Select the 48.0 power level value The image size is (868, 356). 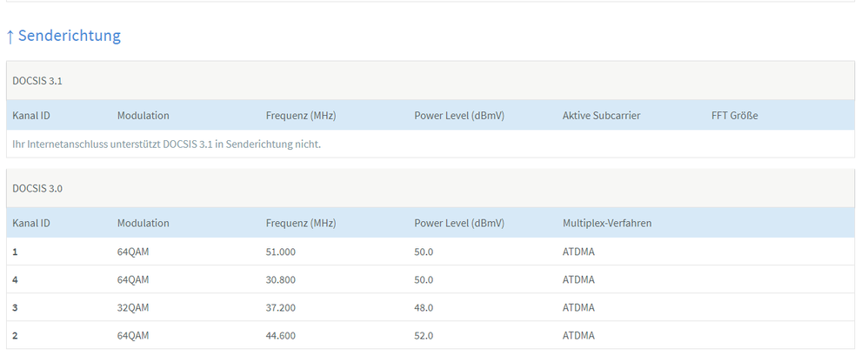(x=424, y=307)
